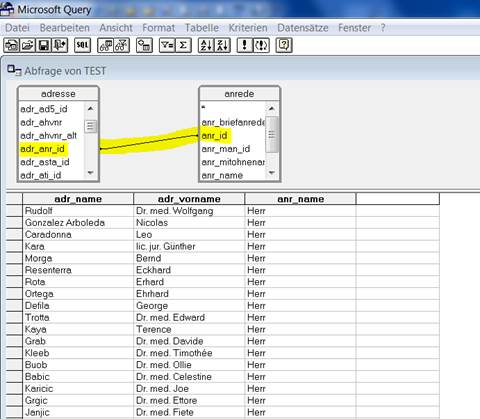The width and height of the screenshot is (480, 419).
Task: Click down arrow of adresse field list scrollbar
Action: (90, 173)
